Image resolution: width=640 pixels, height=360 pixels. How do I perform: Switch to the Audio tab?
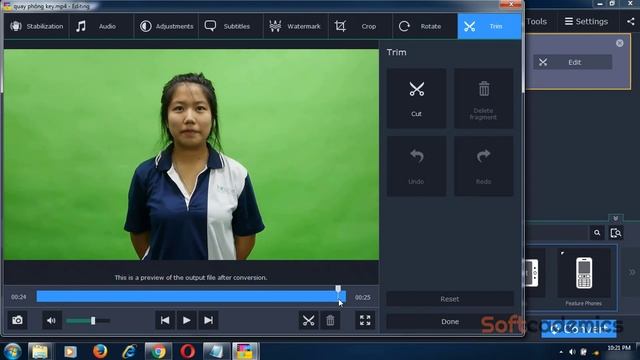pos(101,26)
